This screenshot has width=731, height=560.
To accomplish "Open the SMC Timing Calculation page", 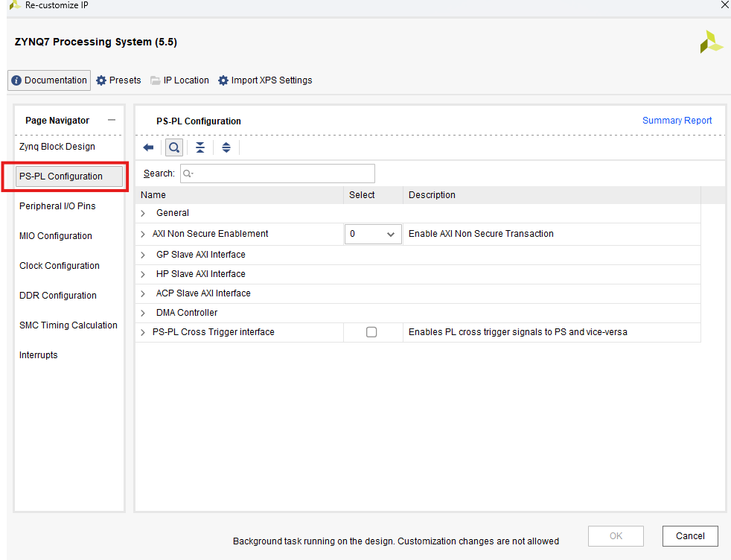I will pyautogui.click(x=68, y=325).
